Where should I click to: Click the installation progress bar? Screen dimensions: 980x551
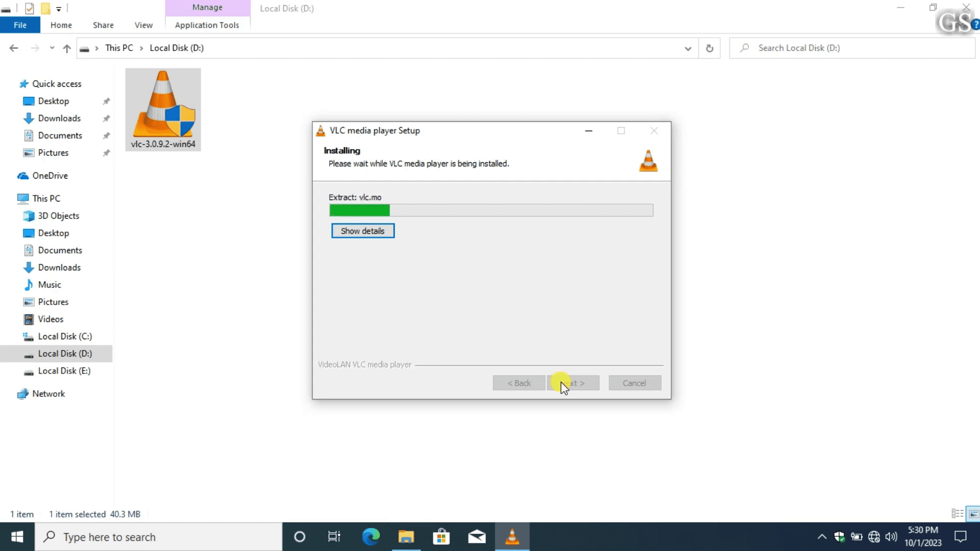click(491, 210)
